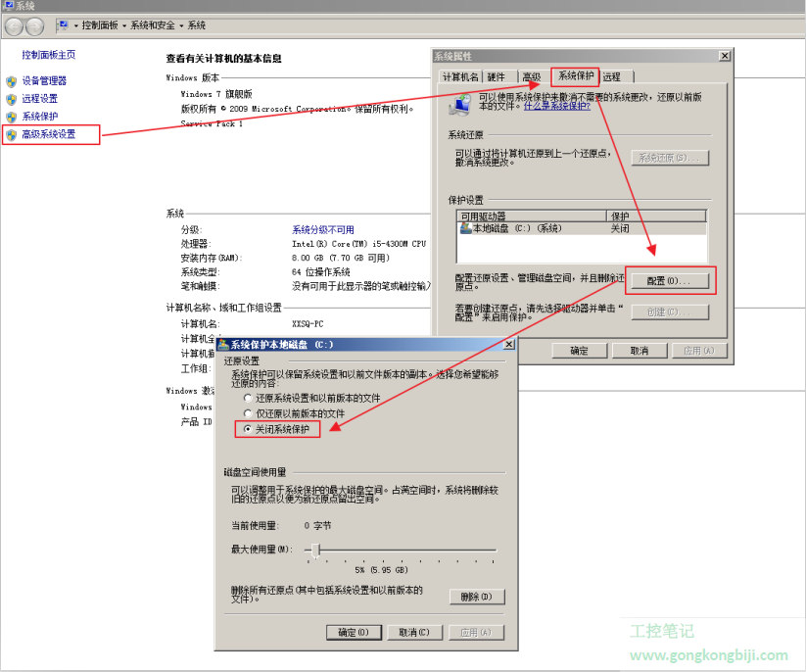Click 系统和安全 in address breadcrumb
The height and width of the screenshot is (672, 806).
point(153,25)
